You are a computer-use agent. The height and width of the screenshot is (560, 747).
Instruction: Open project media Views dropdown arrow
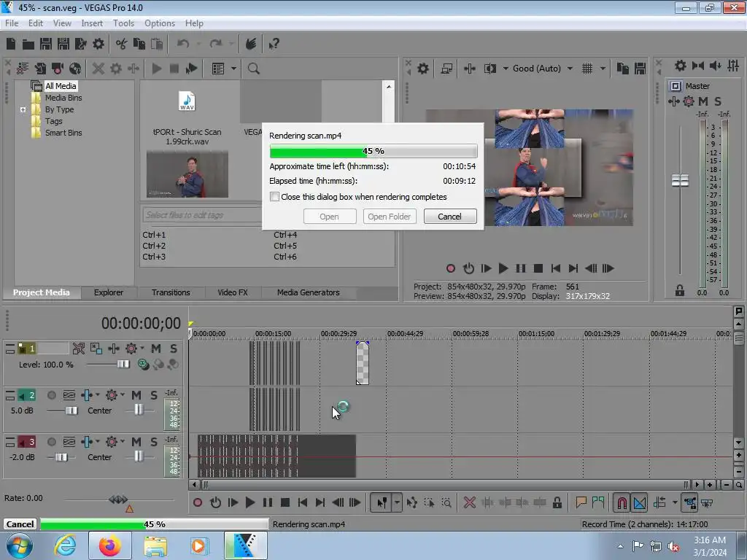tap(234, 69)
